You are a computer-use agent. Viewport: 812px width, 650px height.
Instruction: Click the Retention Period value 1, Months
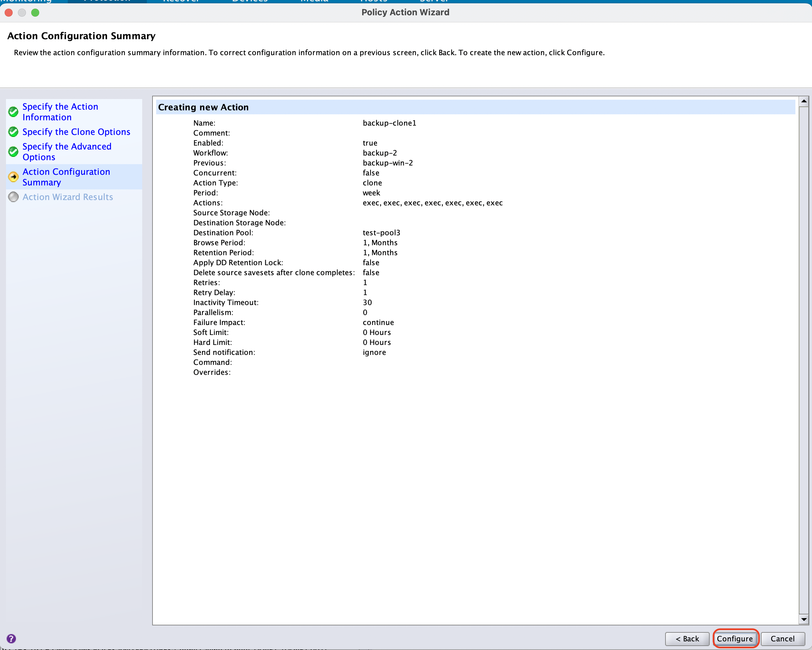(380, 253)
